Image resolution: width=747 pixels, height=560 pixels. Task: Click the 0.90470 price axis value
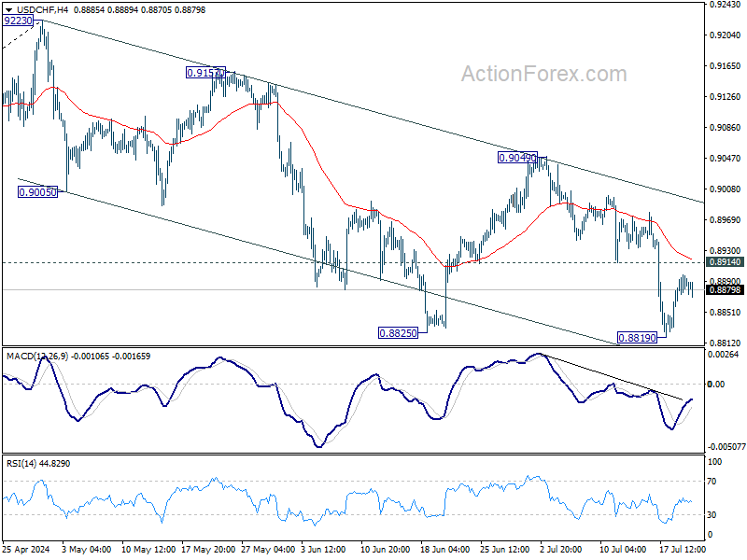pos(726,158)
